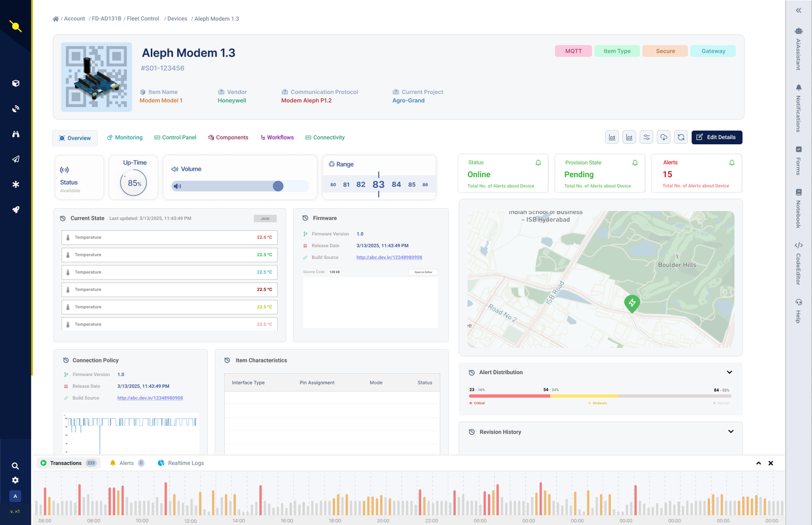Expand the Revision History section
This screenshot has height=525, width=812.
click(x=731, y=432)
